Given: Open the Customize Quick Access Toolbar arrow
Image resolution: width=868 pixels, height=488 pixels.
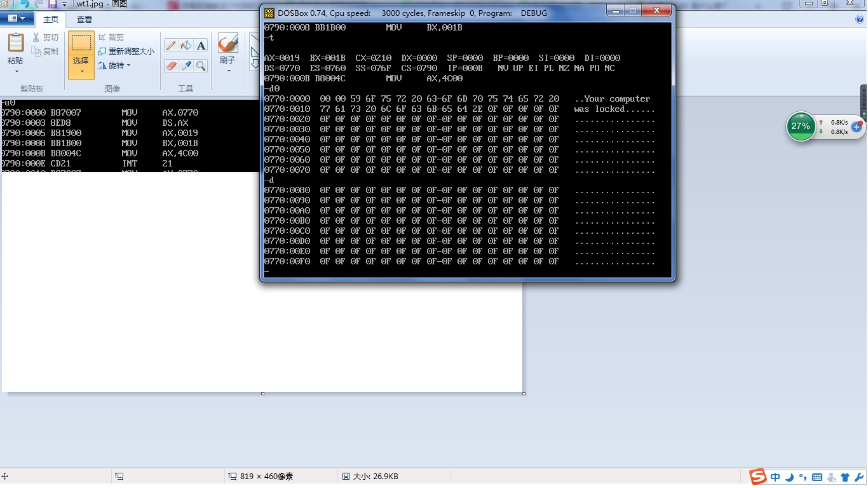Looking at the screenshot, I should pyautogui.click(x=64, y=4).
